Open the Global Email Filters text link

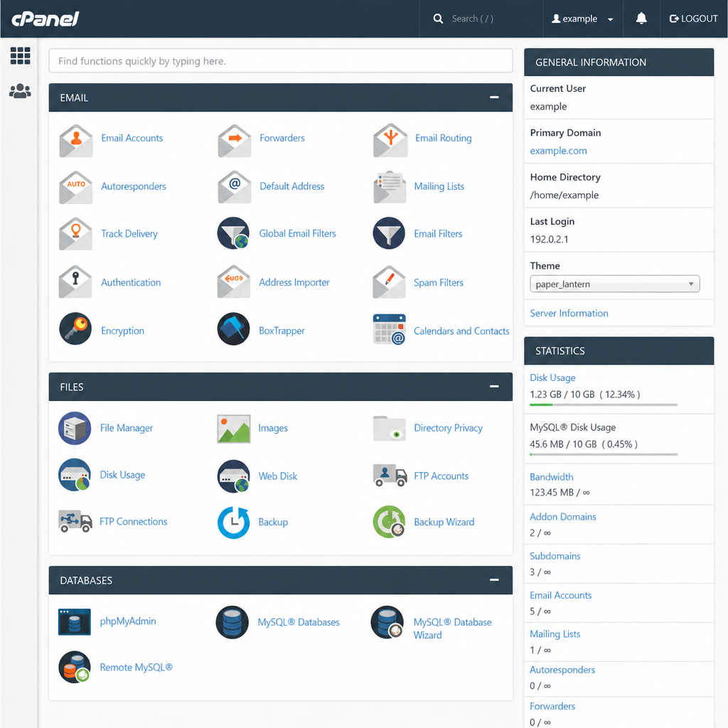click(297, 233)
